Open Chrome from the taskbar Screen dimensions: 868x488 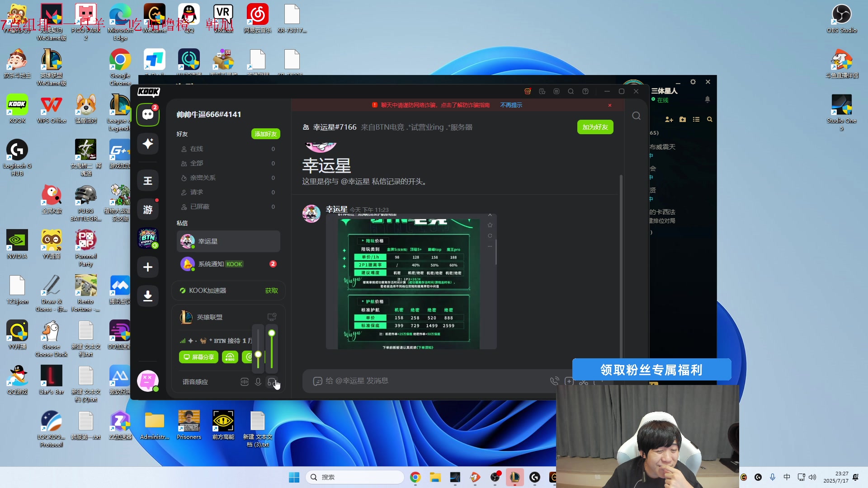[415, 477]
